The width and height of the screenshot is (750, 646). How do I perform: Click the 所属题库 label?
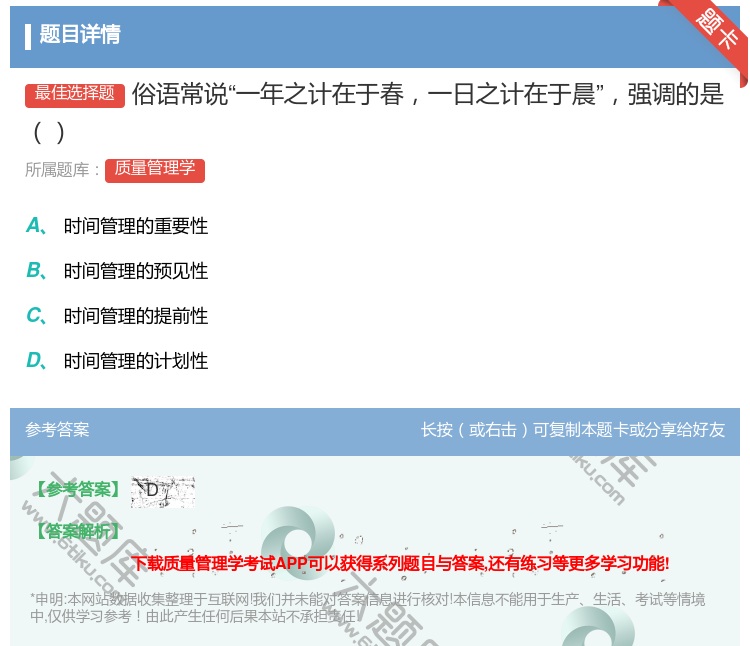click(x=62, y=170)
